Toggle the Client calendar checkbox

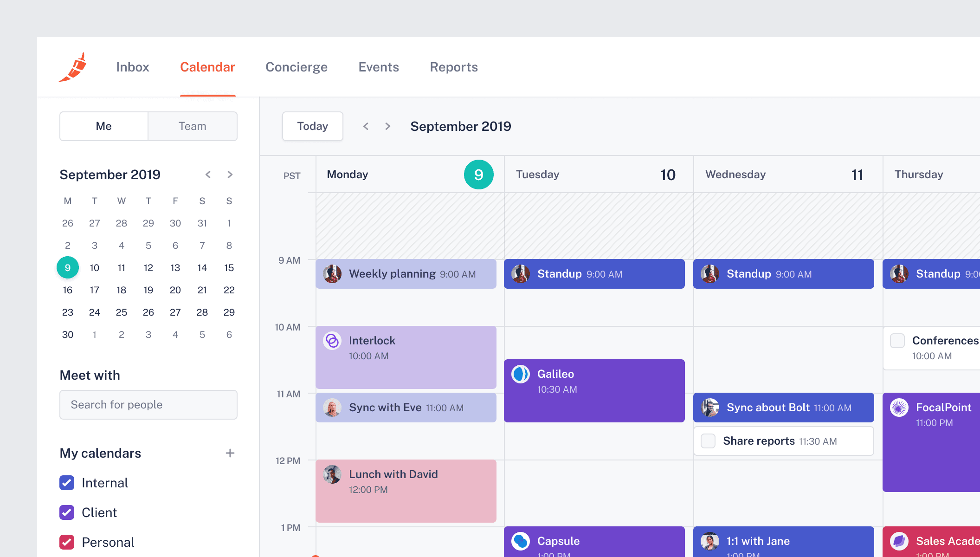pos(67,512)
